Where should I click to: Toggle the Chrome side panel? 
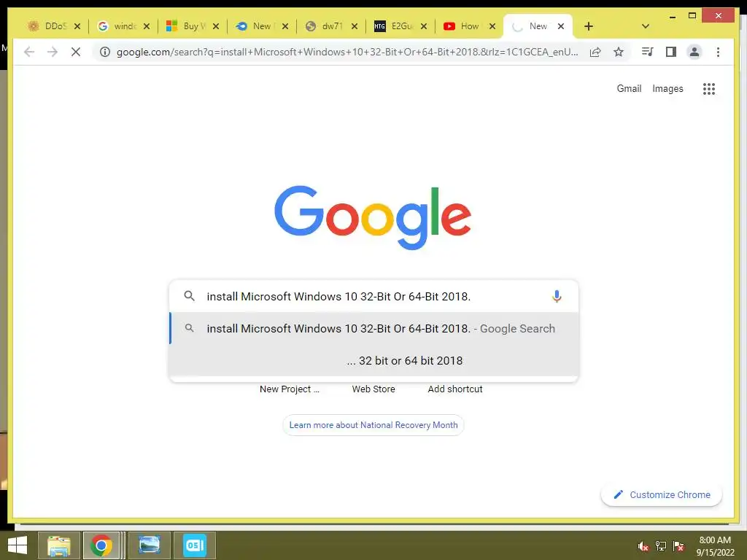coord(671,52)
